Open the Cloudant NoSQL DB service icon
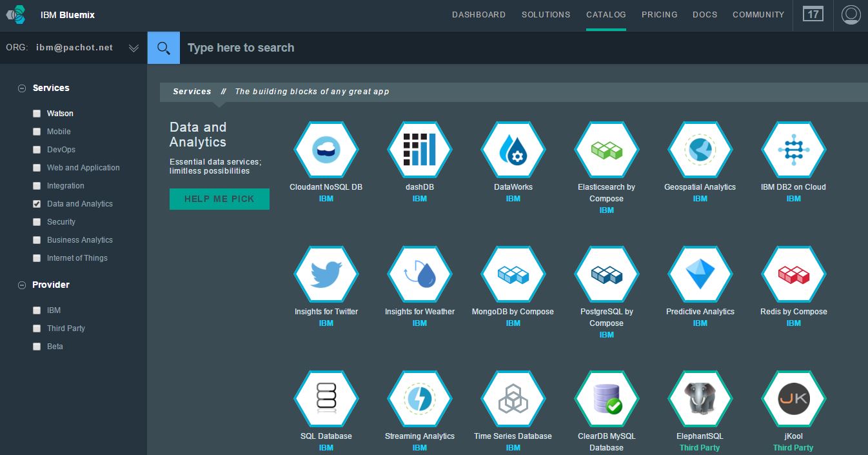The image size is (868, 455). (x=326, y=149)
